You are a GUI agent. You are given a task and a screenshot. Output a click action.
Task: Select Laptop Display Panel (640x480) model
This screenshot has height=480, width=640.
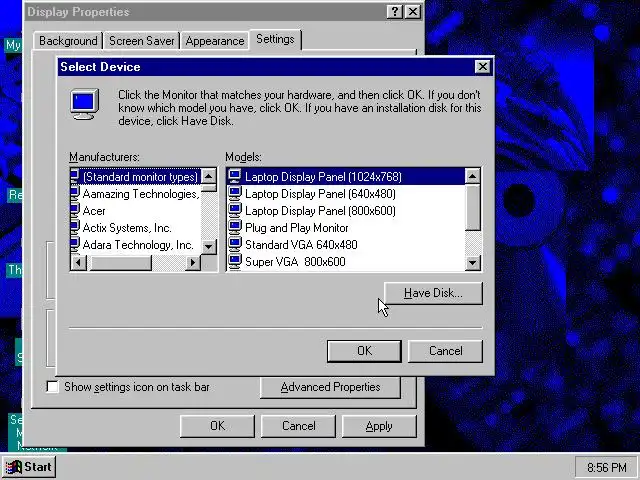tap(346, 193)
